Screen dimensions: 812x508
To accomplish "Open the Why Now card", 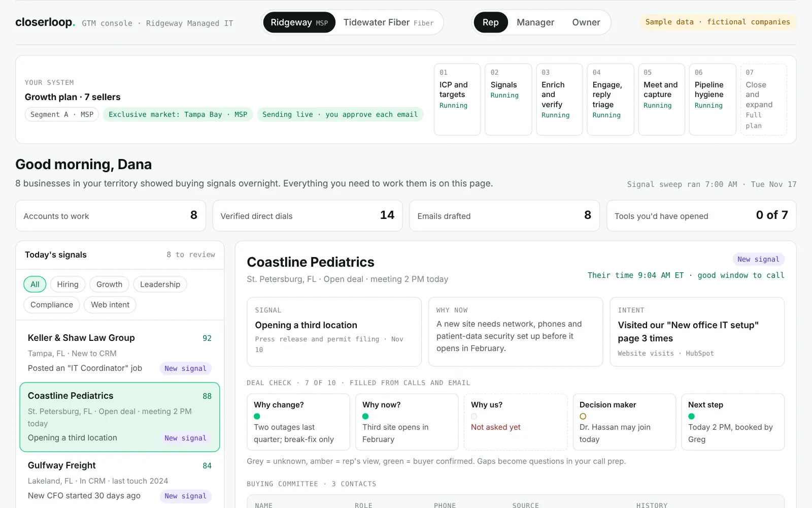I will pyautogui.click(x=515, y=332).
